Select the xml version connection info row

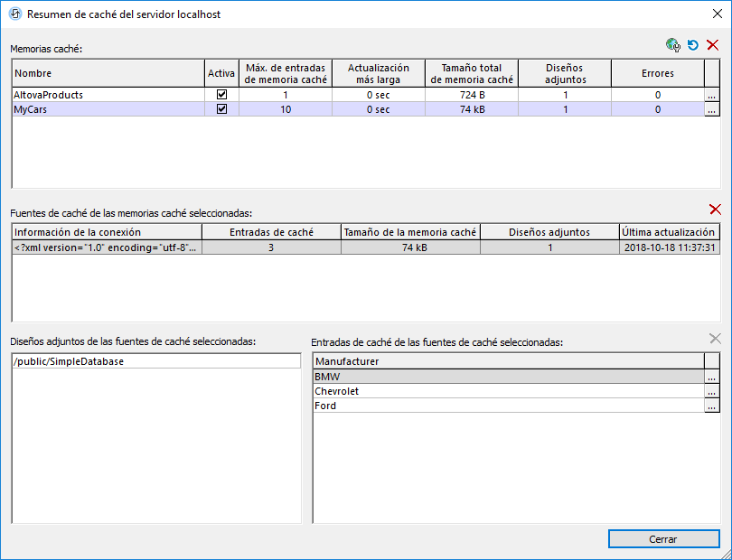(106, 247)
